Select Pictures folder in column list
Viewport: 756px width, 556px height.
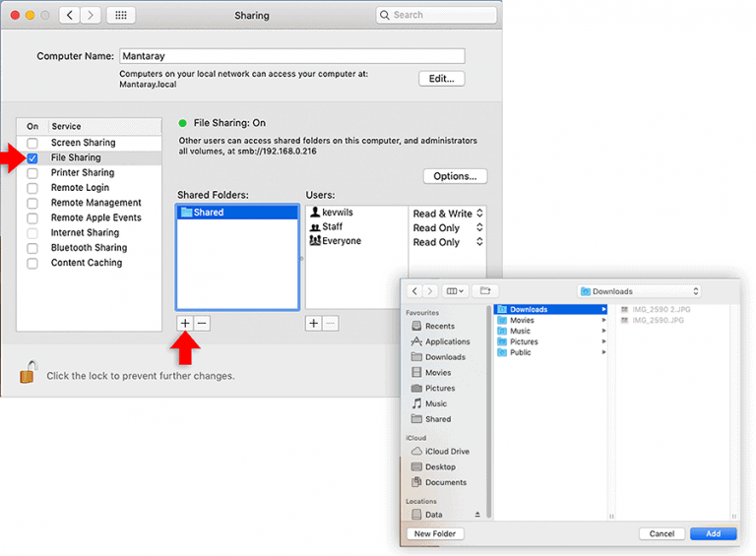point(551,341)
